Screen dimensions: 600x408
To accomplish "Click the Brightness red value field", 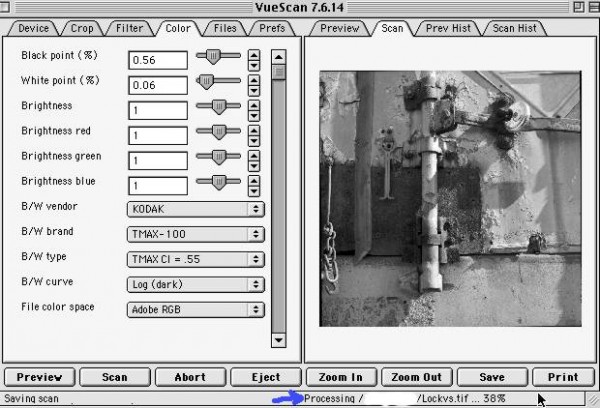I will (158, 135).
